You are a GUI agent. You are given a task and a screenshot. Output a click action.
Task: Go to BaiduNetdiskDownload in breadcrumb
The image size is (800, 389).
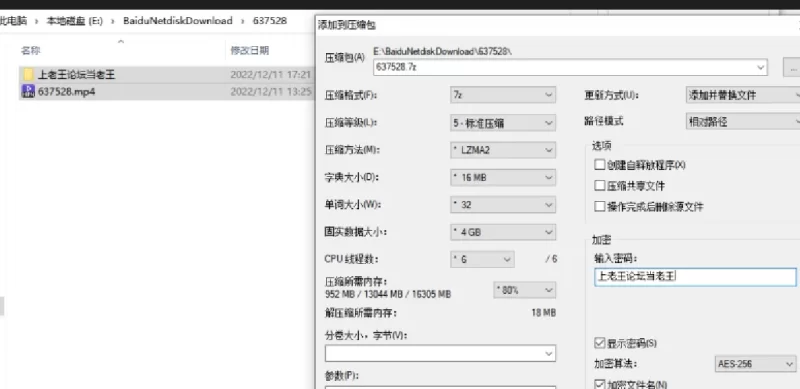pos(178,21)
